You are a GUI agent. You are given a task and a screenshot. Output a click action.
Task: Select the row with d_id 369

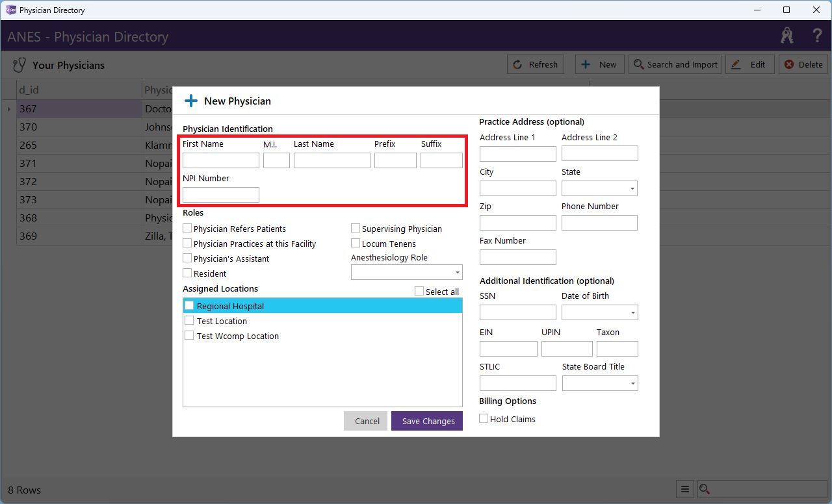79,236
